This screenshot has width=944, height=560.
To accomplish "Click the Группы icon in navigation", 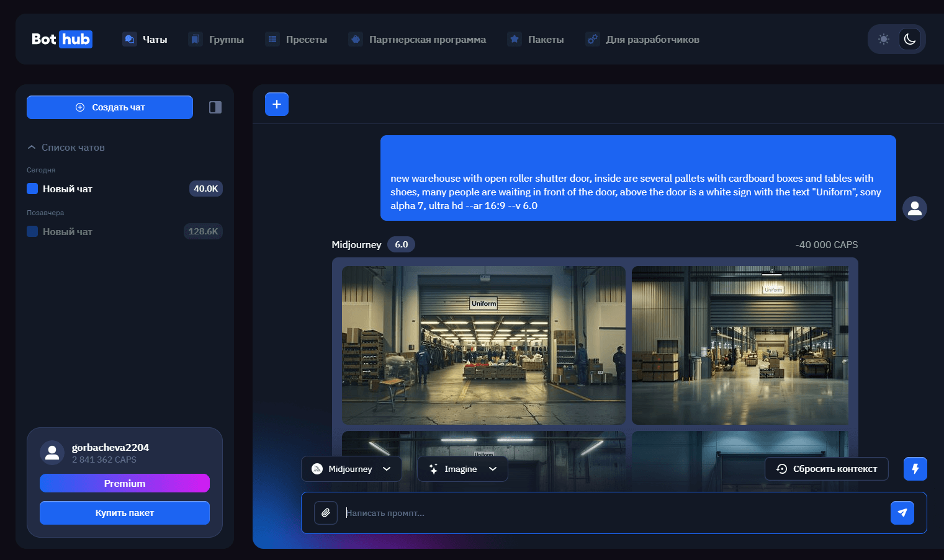I will click(x=195, y=39).
